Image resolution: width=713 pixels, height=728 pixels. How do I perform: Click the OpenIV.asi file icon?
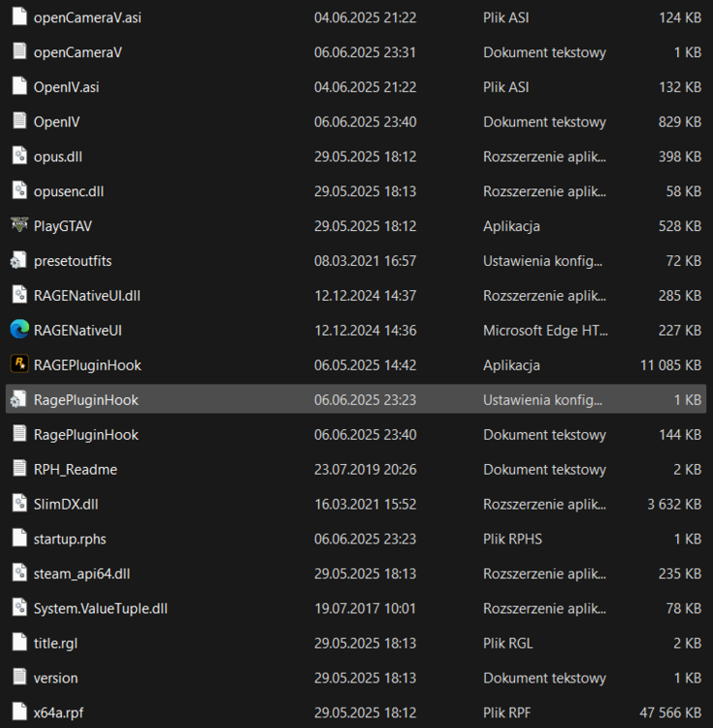[x=19, y=85]
